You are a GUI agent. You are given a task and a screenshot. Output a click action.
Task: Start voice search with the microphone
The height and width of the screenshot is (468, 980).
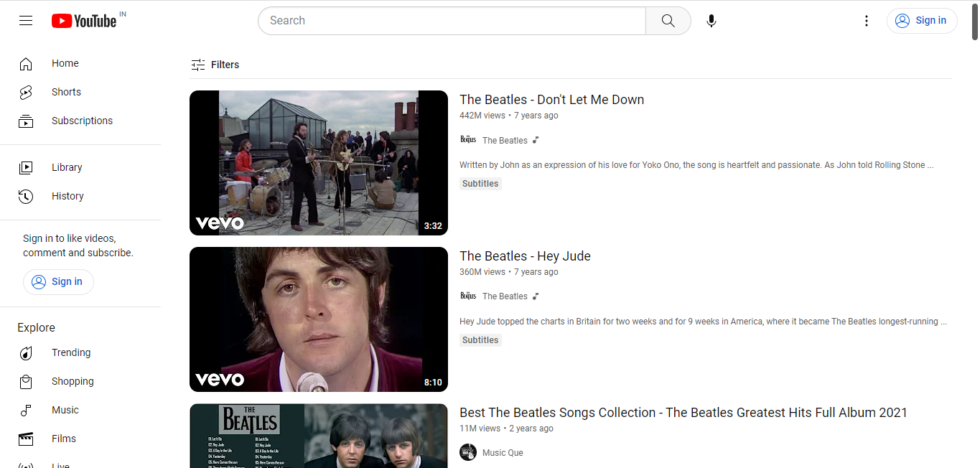[711, 21]
